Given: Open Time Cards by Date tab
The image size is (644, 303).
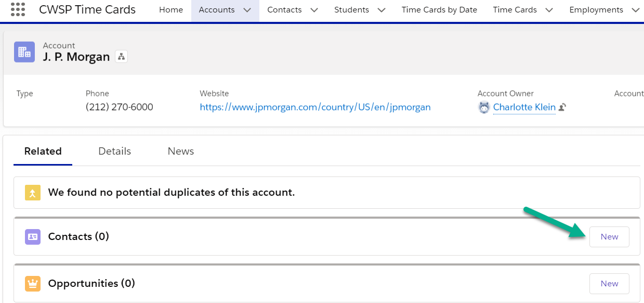Looking at the screenshot, I should 439,10.
